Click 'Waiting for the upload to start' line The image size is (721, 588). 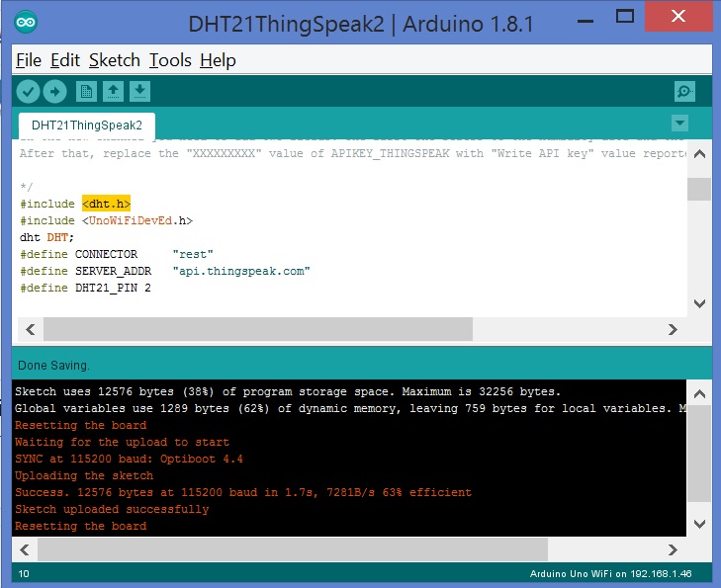pos(122,442)
